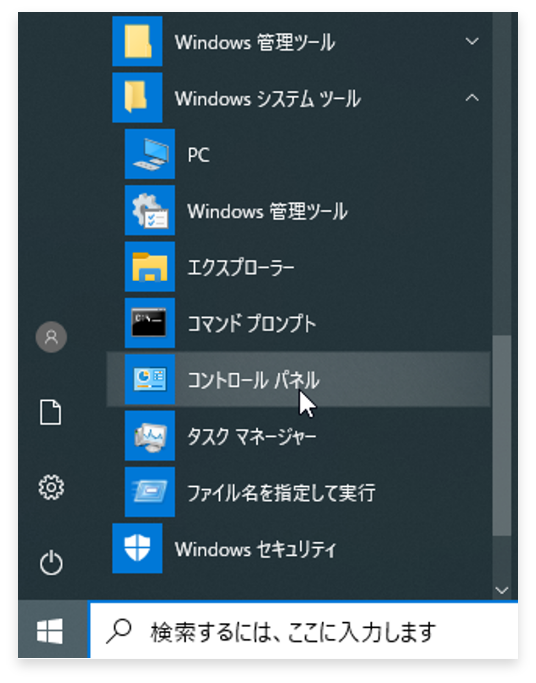Open the PC computer icon
Screen dimensions: 536x683
150,154
